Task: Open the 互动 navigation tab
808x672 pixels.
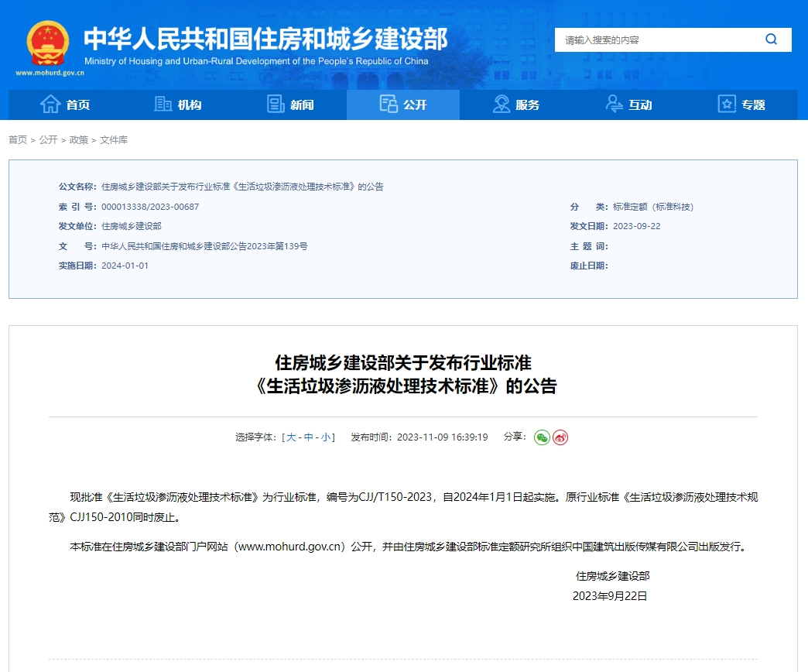Action: point(628,105)
